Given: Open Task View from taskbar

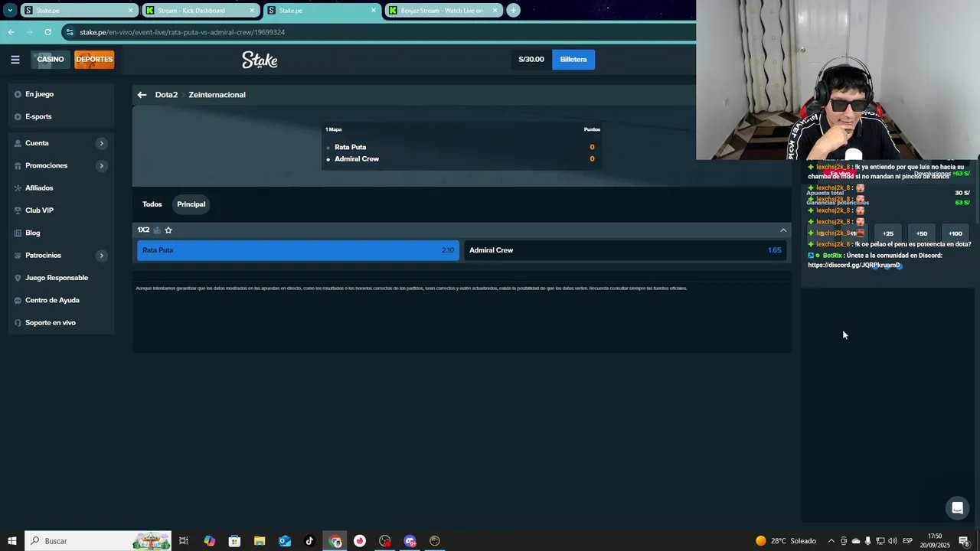Looking at the screenshot, I should point(184,541).
